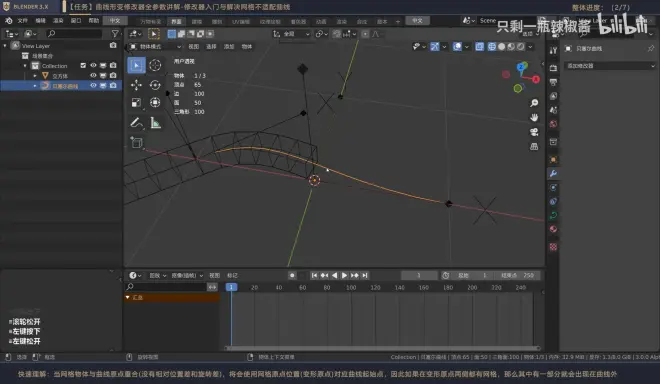Open the Render properties tab icon
The width and height of the screenshot is (660, 384).
553,68
